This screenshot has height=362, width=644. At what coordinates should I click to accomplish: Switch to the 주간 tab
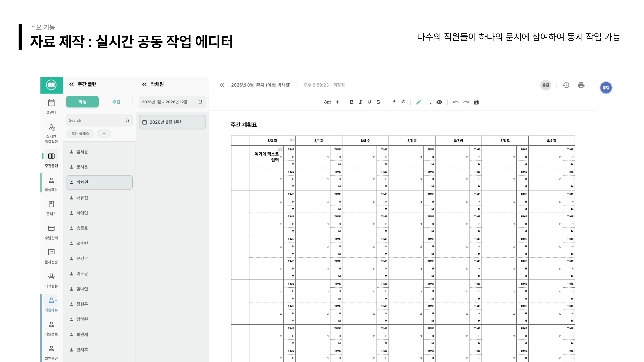point(116,102)
